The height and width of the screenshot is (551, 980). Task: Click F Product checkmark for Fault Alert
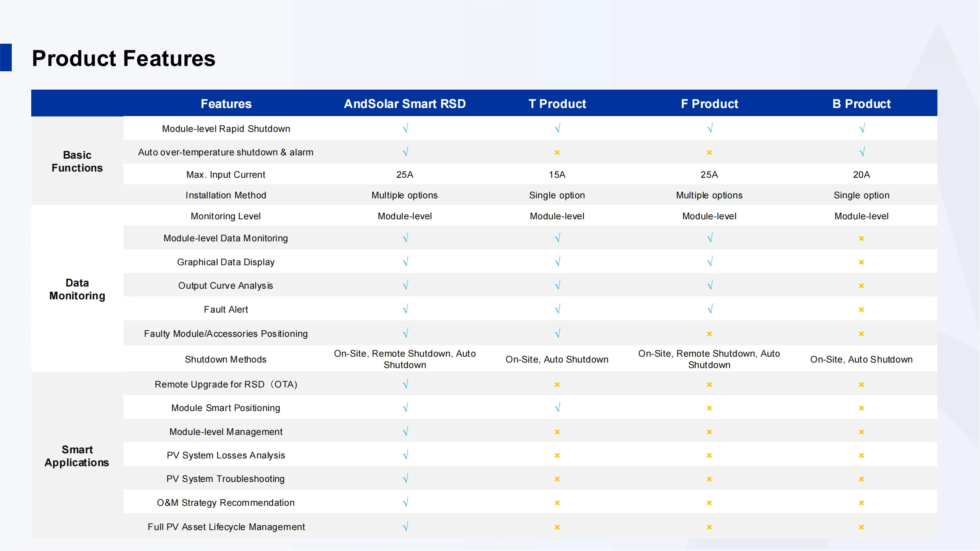(x=710, y=309)
